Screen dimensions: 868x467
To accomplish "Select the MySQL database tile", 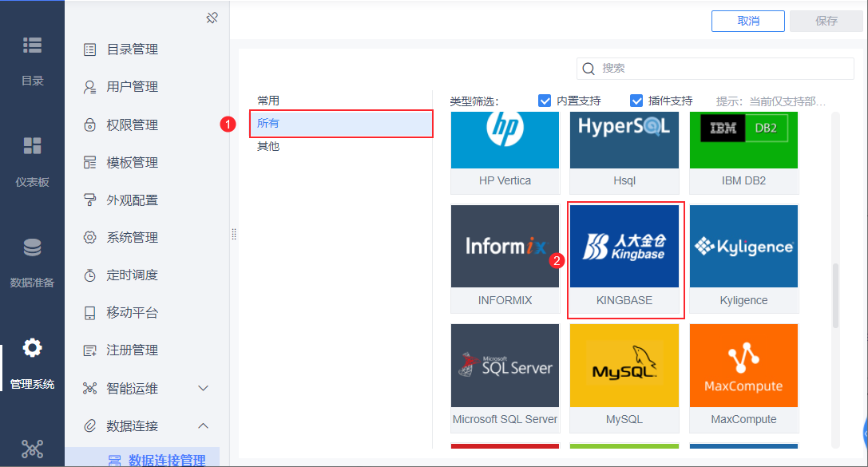I will tap(624, 378).
